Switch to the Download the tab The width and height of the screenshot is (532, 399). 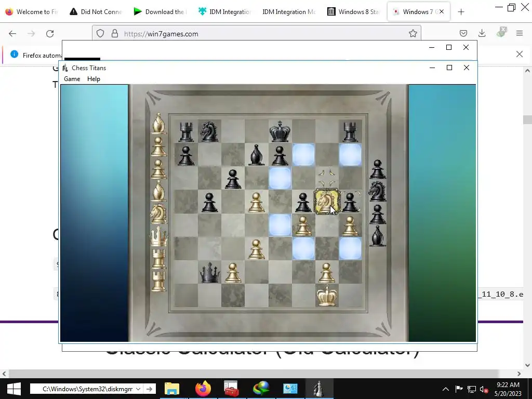160,12
